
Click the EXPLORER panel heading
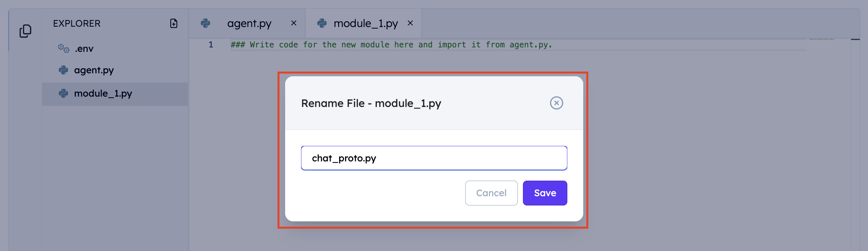77,23
